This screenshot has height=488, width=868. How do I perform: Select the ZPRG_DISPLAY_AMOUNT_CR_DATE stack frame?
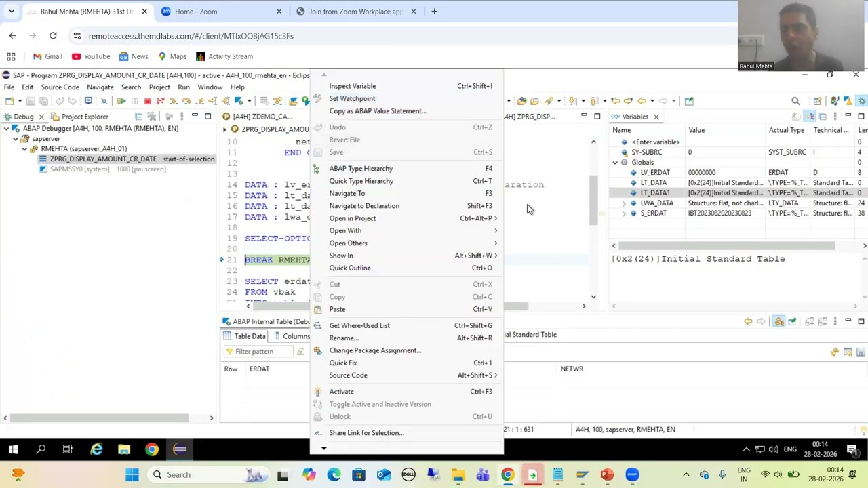[x=126, y=159]
